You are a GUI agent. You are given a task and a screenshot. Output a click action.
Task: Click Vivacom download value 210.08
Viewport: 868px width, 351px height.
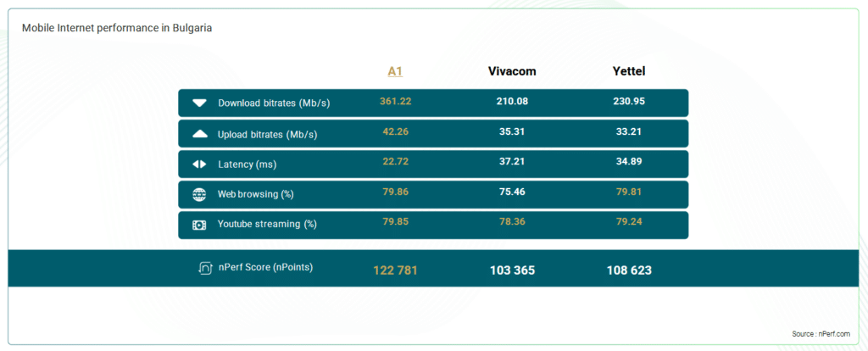(x=512, y=101)
